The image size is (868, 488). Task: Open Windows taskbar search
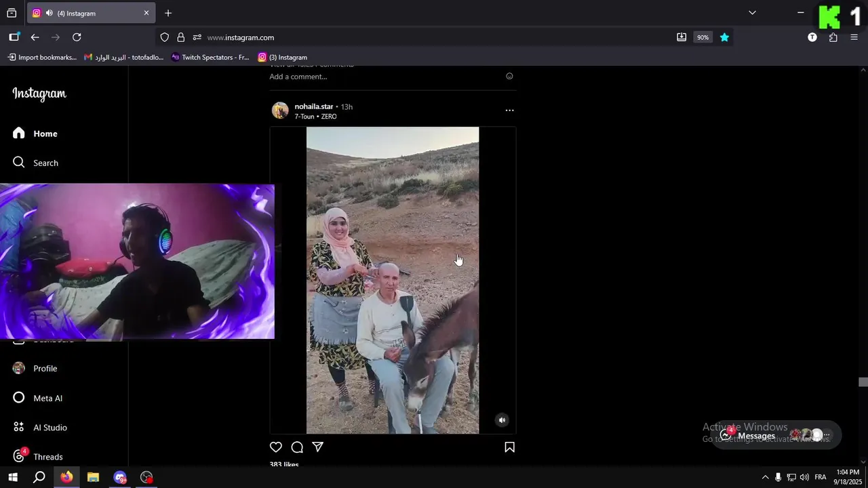(x=39, y=477)
